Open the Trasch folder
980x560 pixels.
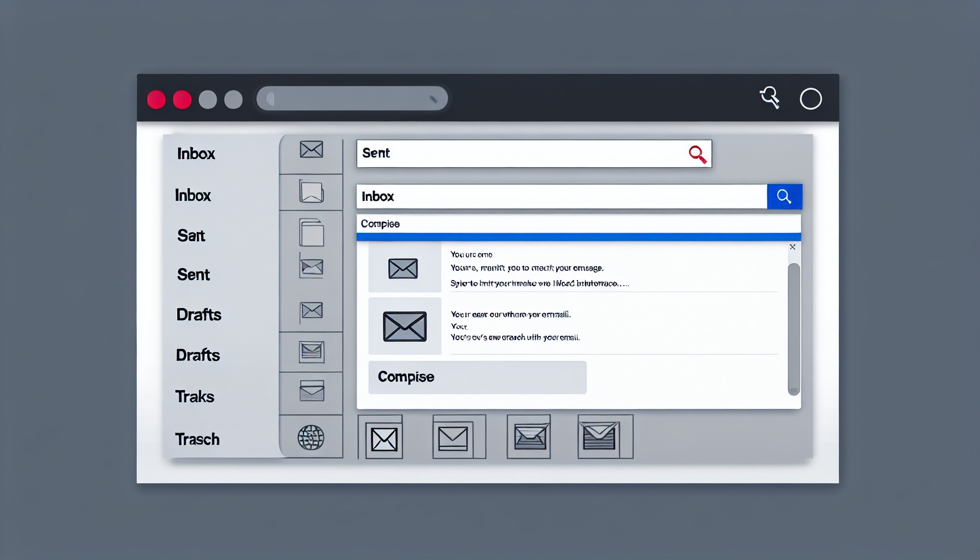click(197, 439)
